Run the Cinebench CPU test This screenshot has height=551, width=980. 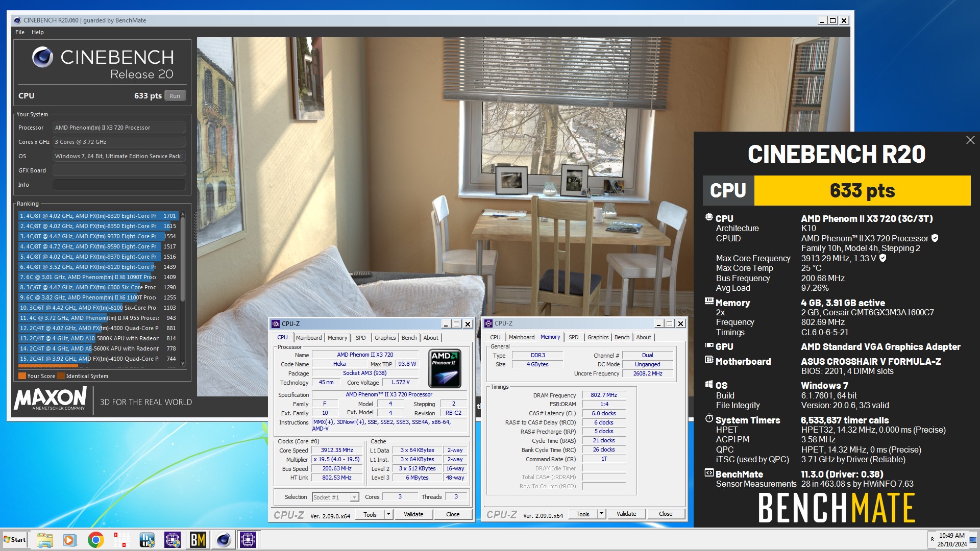(x=175, y=96)
